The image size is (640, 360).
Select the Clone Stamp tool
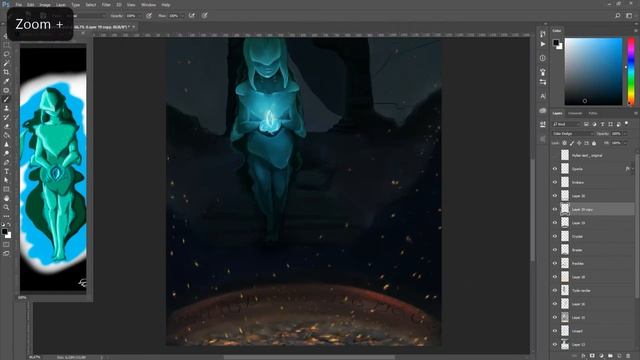pos(6,109)
